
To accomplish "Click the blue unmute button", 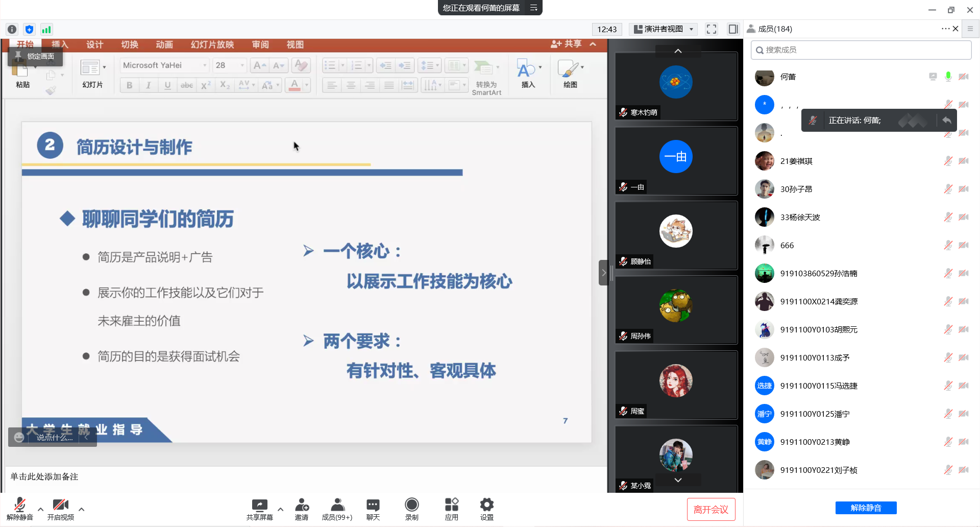I will pos(866,508).
